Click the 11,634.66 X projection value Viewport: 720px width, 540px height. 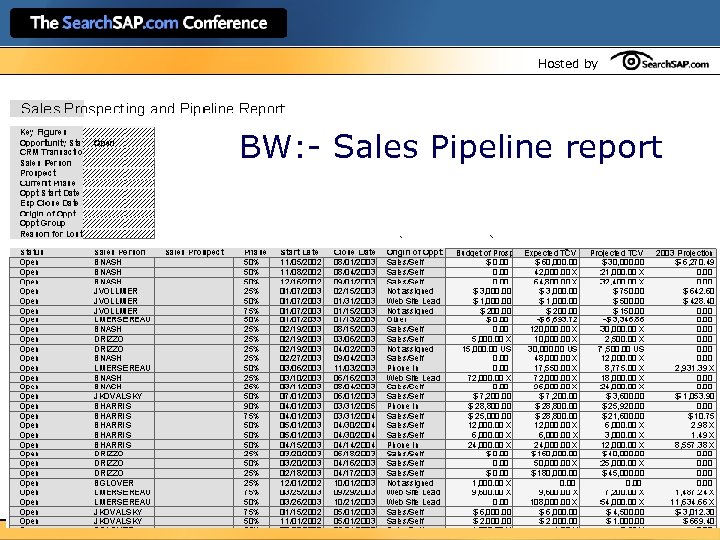pyautogui.click(x=692, y=502)
